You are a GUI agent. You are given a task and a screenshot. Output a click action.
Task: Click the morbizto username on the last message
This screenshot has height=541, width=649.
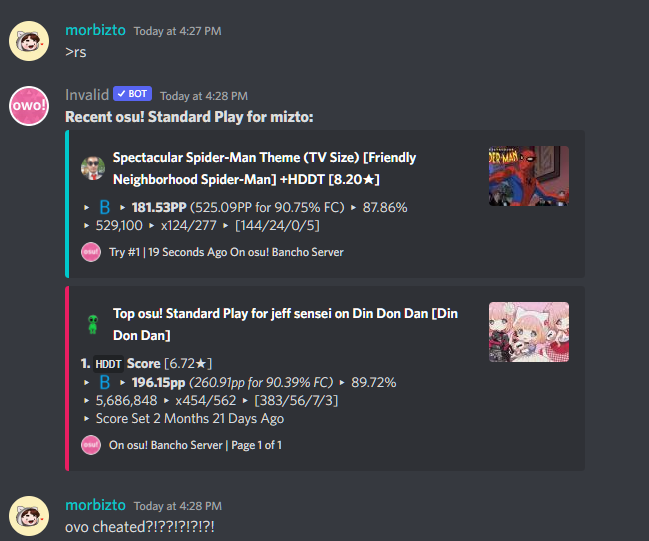95,505
